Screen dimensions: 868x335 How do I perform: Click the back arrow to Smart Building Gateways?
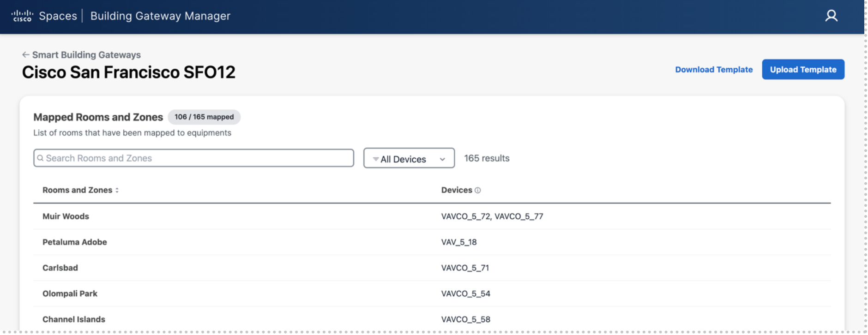coord(25,54)
